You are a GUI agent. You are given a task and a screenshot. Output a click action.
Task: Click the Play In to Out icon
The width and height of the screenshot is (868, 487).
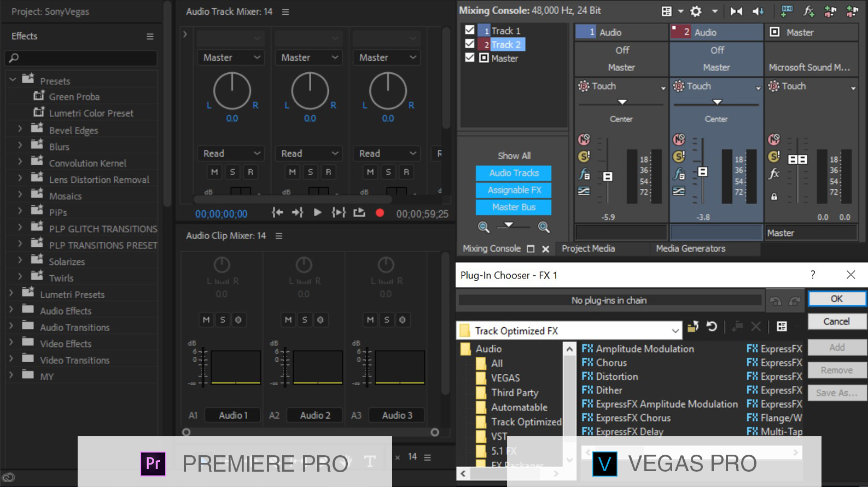click(339, 212)
